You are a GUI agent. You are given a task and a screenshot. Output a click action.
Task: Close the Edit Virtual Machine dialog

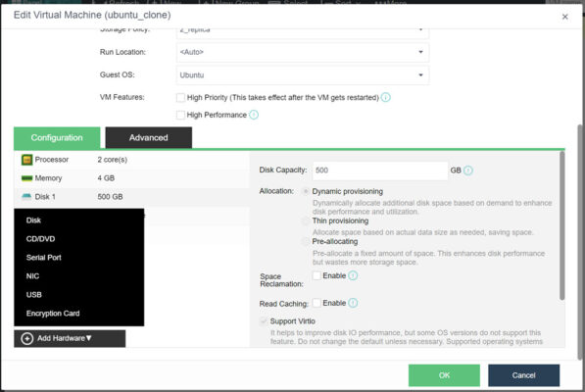point(564,17)
